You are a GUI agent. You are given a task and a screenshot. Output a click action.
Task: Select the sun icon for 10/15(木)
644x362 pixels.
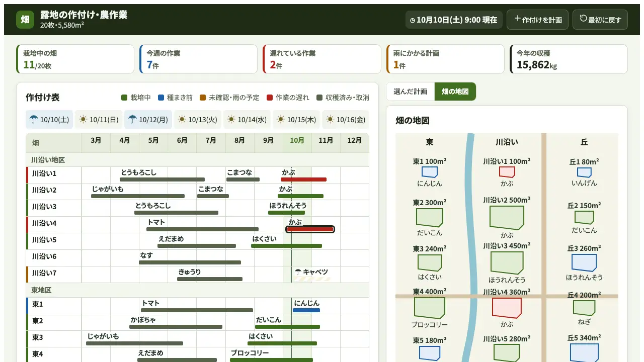280,120
